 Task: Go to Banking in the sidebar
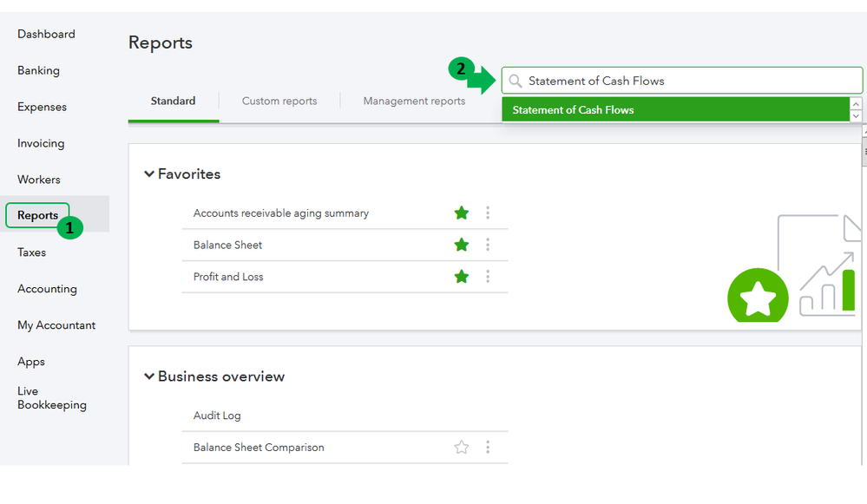tap(38, 70)
